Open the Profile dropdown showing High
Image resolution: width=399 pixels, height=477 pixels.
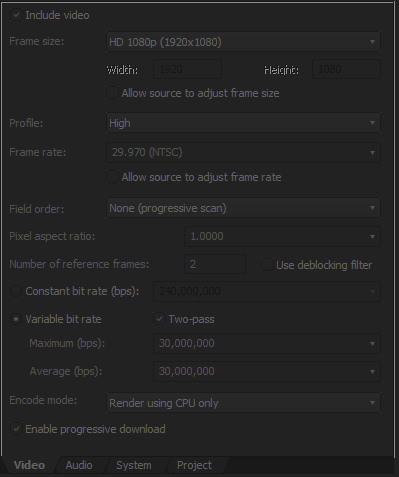point(243,123)
